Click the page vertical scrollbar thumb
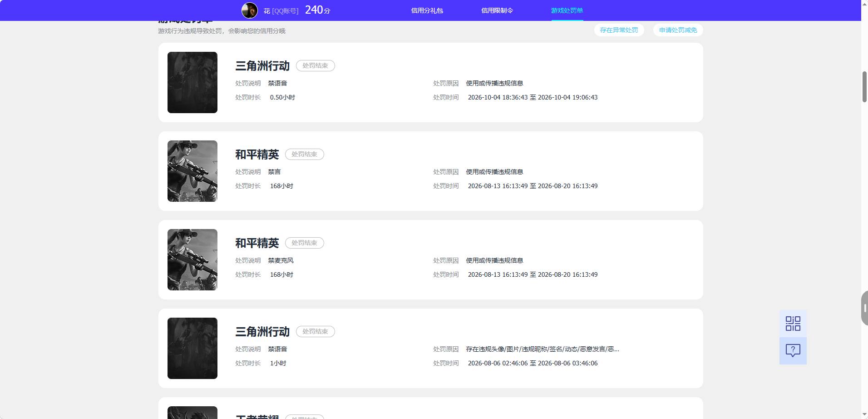Image resolution: width=868 pixels, height=419 pixels. [x=864, y=87]
